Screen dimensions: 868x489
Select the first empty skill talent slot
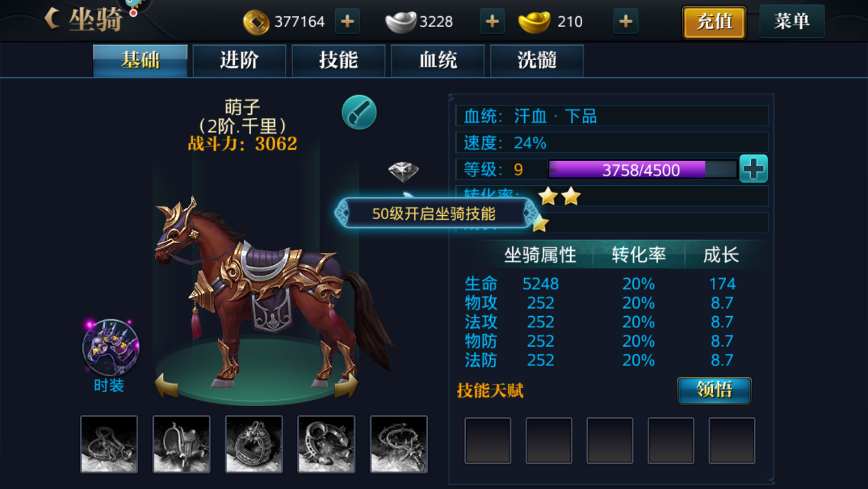coord(488,441)
